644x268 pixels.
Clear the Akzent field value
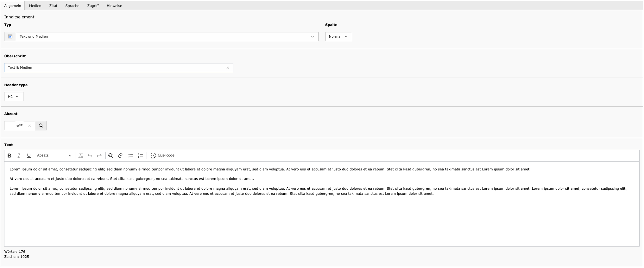pos(29,126)
